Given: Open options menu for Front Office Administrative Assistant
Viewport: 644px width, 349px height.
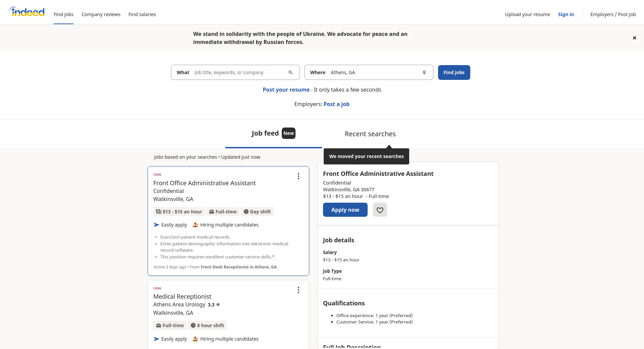Looking at the screenshot, I should (x=298, y=176).
